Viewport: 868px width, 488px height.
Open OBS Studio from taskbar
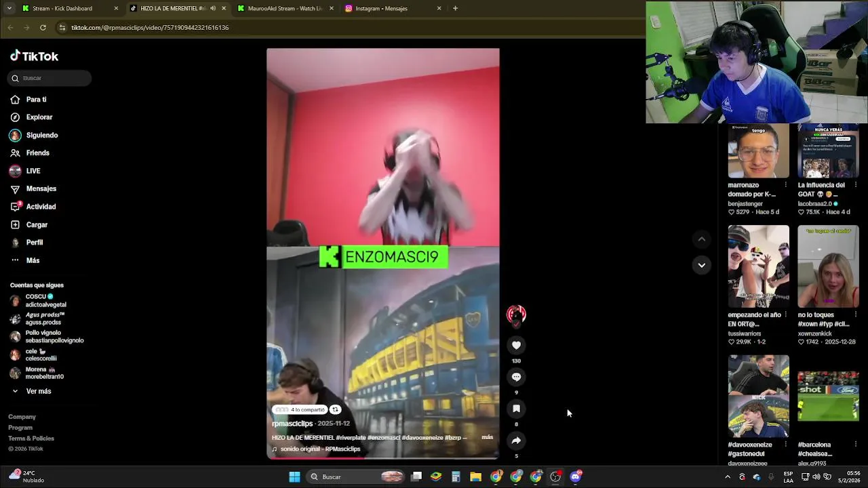555,477
